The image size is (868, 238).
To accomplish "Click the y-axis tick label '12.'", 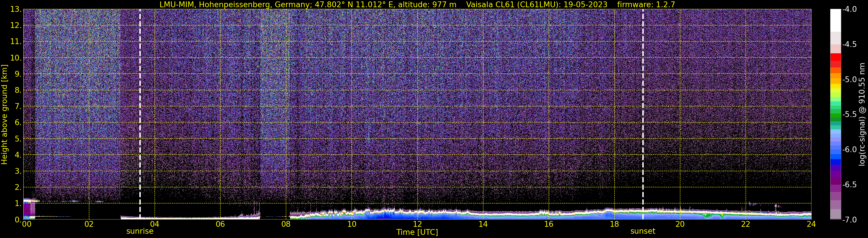I will [16, 26].
